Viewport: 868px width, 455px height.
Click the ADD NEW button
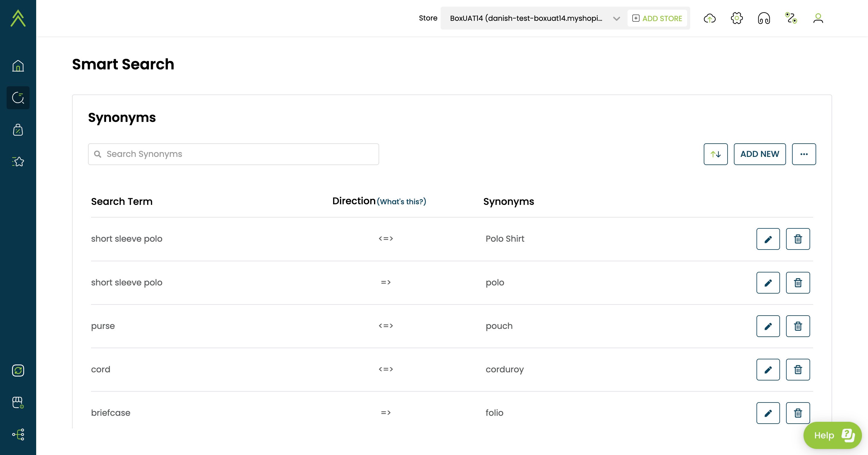coord(759,154)
